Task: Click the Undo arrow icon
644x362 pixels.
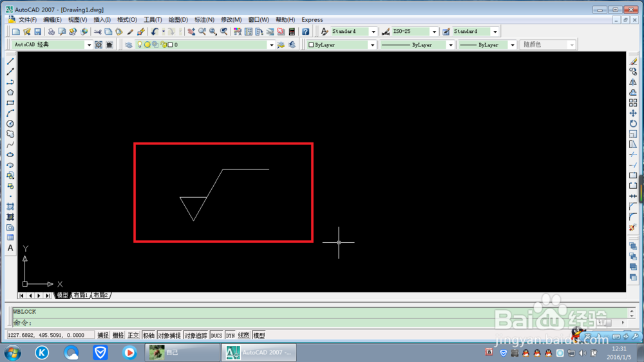Action: pos(155,32)
